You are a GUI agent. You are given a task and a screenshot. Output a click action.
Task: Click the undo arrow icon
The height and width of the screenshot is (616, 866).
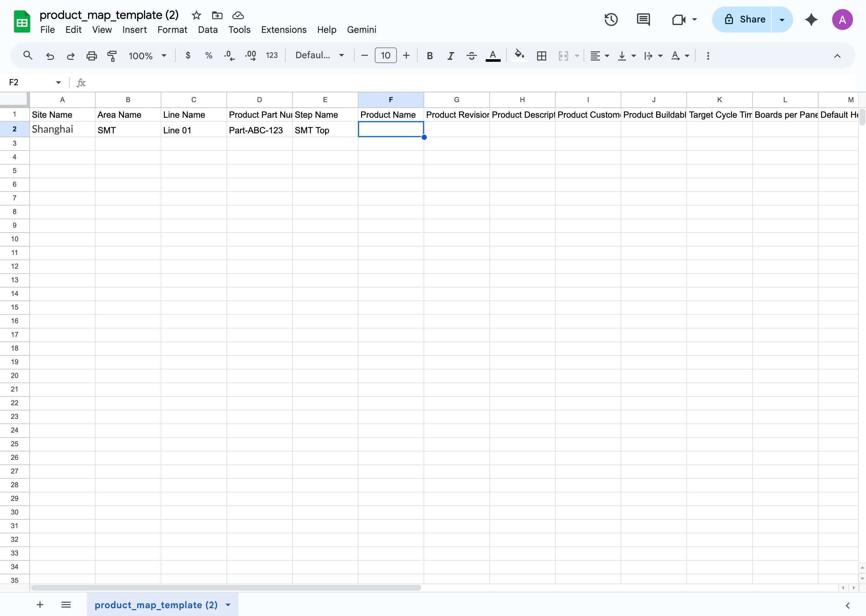coord(50,56)
